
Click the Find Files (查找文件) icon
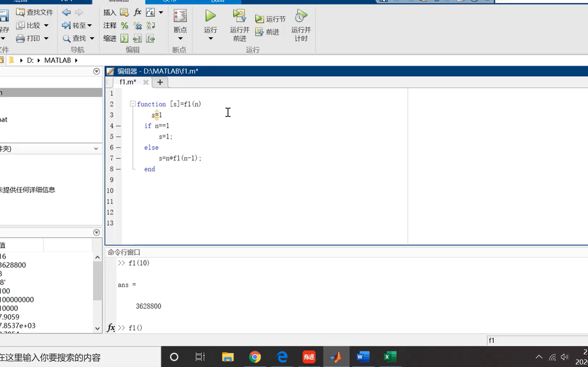pyautogui.click(x=20, y=12)
